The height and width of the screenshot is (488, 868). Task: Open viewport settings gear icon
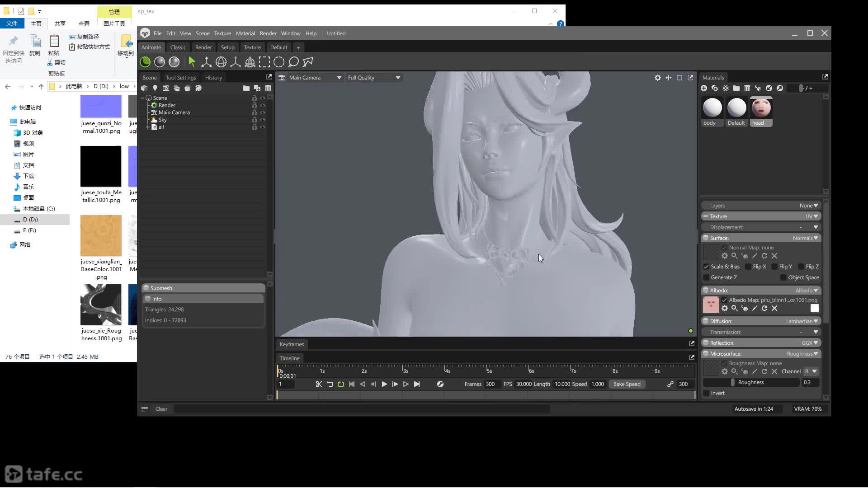pos(658,78)
